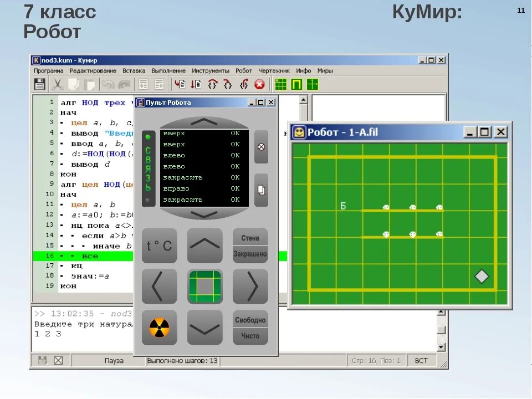Screen dimensions: 532x399
Task: Click the step over braces icon
Action: 212,84
